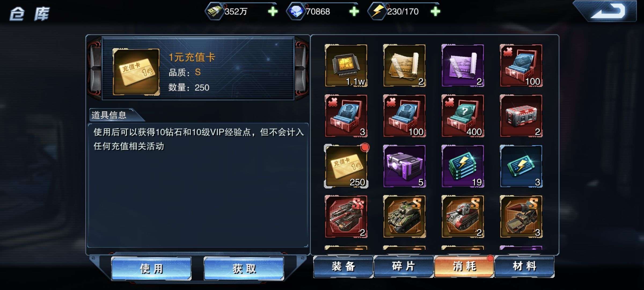This screenshot has width=644, height=290.
Task: Tap the plus beside energy 230/170
Action: tap(435, 11)
